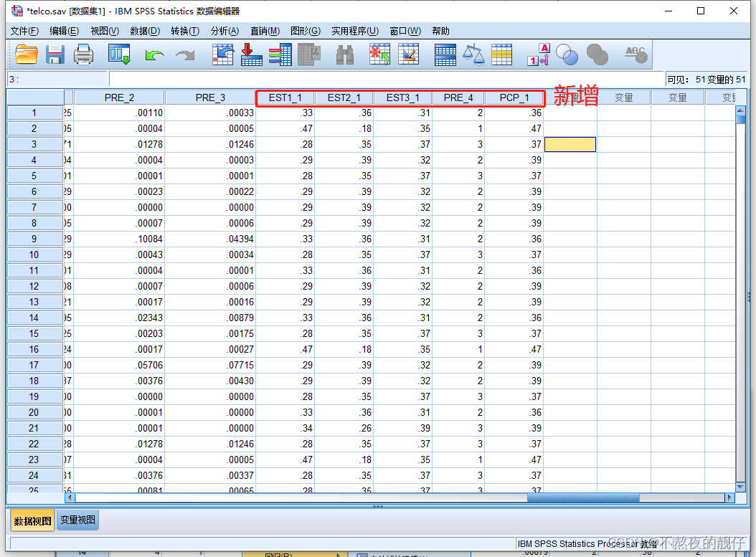Click the cell with value .10084
Viewport: 756px width, 557px height.
pyautogui.click(x=119, y=239)
